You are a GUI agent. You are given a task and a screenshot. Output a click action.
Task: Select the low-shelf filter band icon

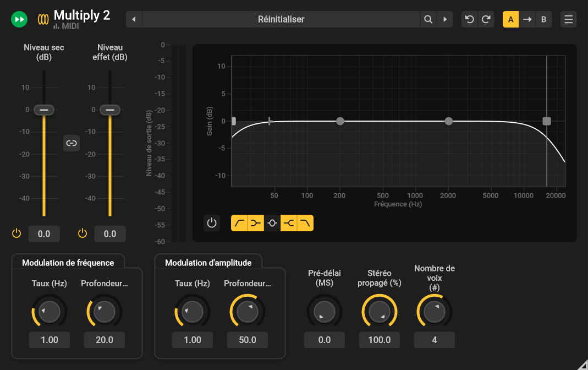[x=256, y=224]
